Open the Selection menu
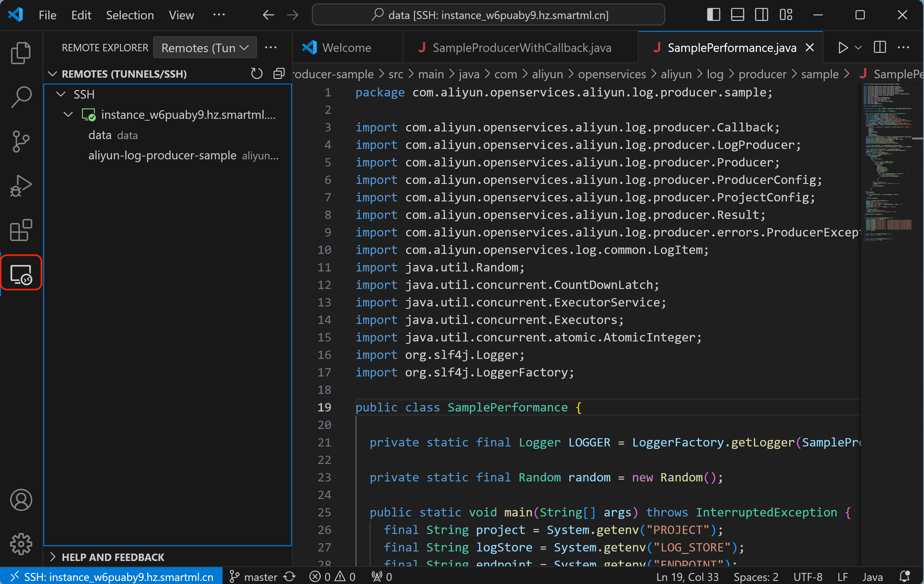 click(x=130, y=15)
